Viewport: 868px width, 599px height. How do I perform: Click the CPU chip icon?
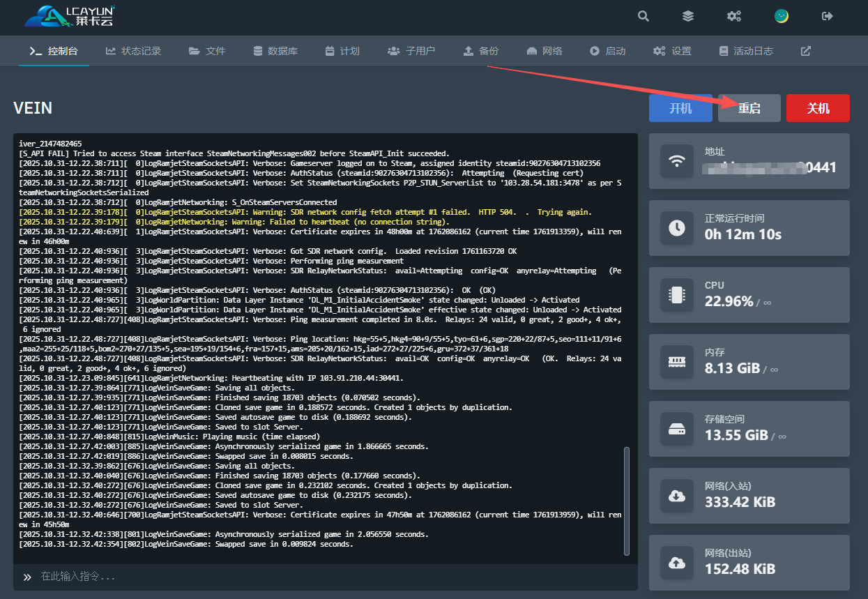676,295
